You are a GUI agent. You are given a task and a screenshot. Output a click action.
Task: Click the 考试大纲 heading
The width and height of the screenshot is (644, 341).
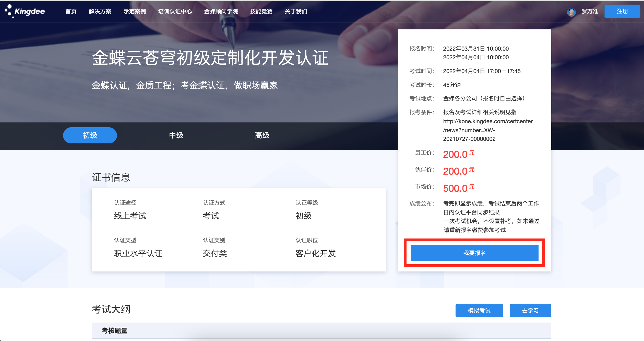click(111, 309)
